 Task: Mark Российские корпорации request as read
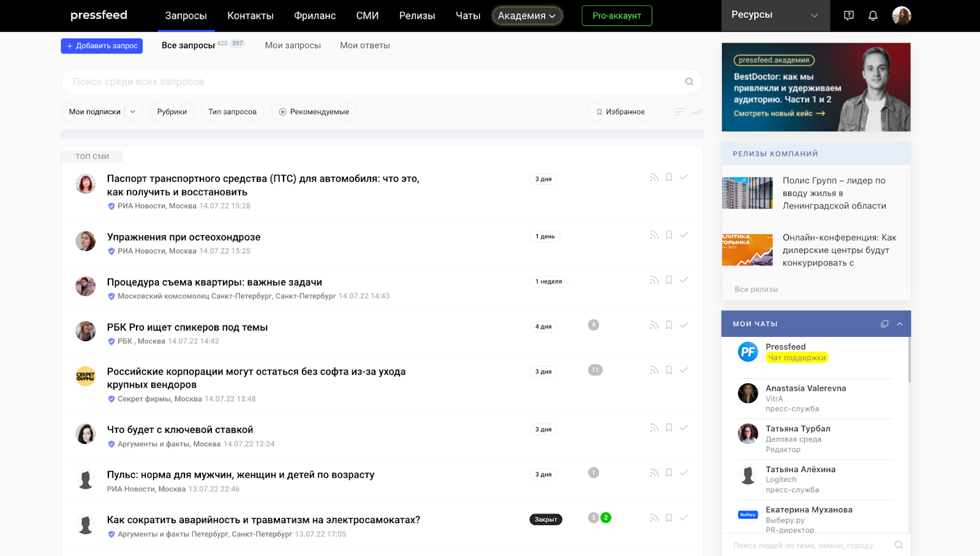tap(684, 370)
